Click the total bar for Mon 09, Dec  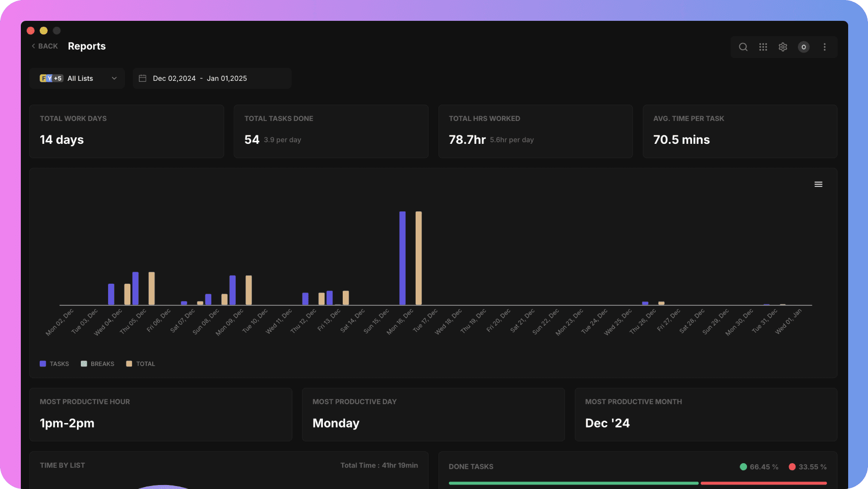pos(248,290)
